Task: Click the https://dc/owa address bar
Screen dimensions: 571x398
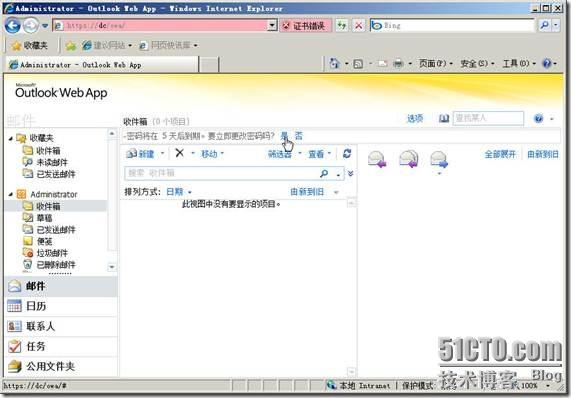Action: tap(160, 25)
